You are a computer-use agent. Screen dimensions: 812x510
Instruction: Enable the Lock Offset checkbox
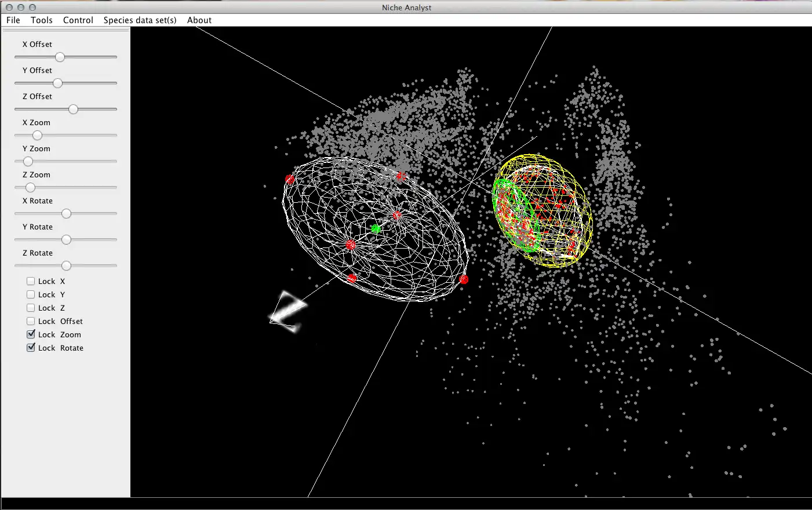[31, 321]
